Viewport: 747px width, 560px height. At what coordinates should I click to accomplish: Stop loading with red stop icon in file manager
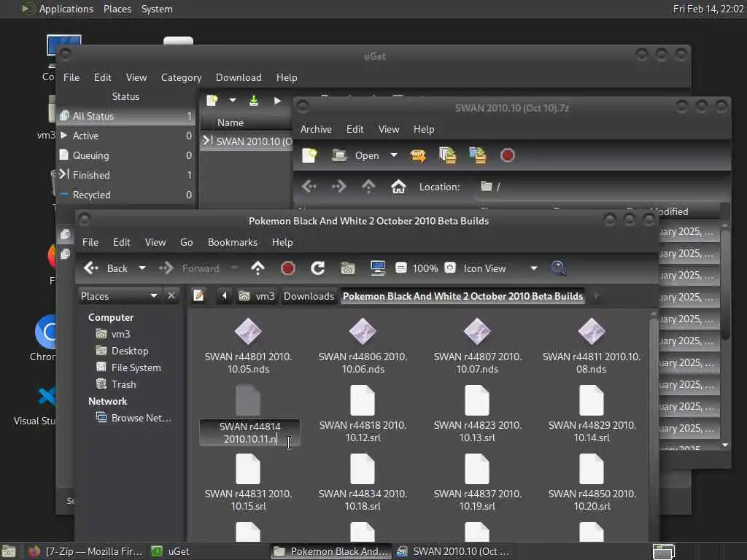click(287, 268)
